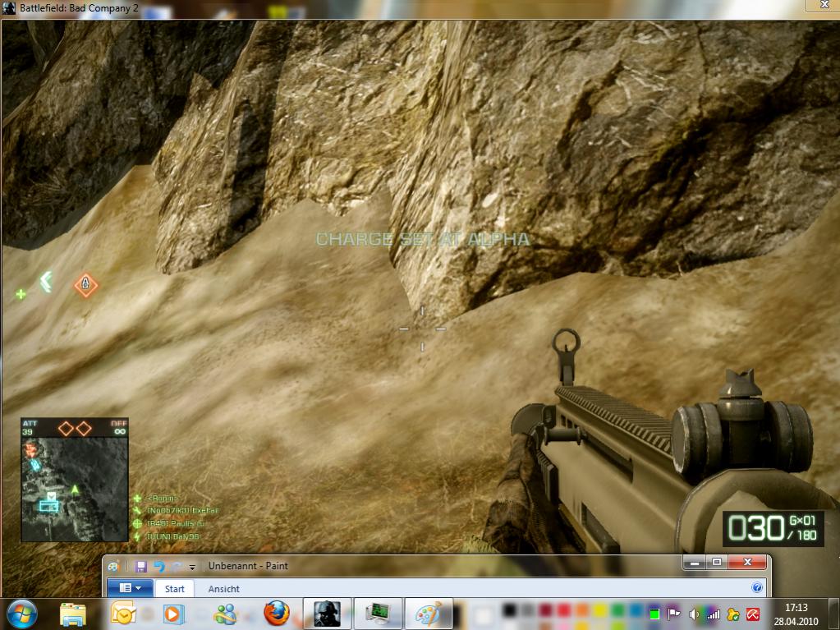Click the Paint app icon in title bar

pyautogui.click(x=113, y=566)
